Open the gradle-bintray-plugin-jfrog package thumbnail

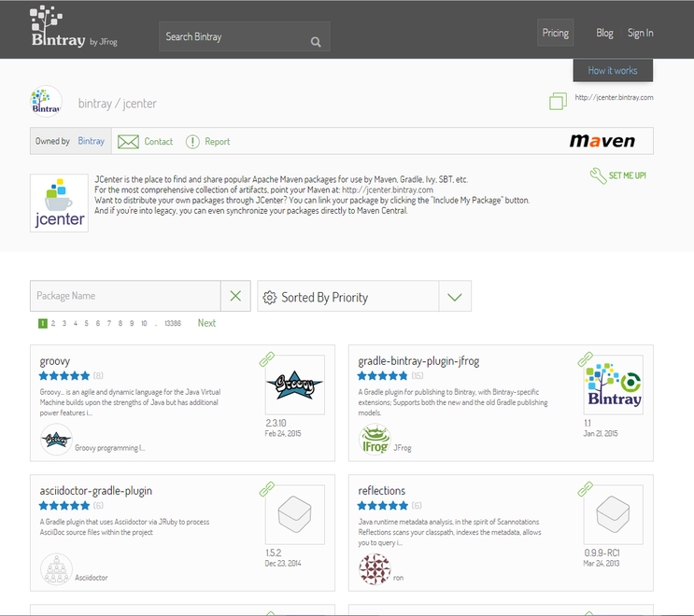pyautogui.click(x=613, y=385)
